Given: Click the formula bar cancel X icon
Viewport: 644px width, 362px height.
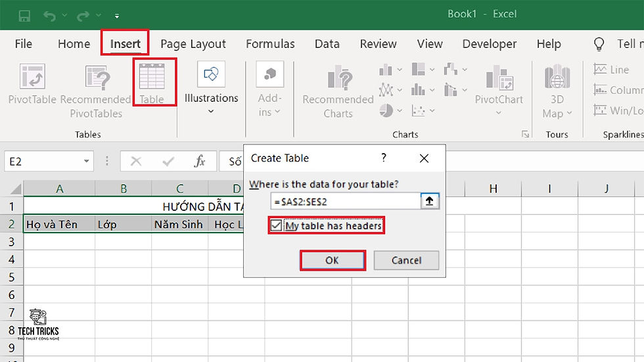Looking at the screenshot, I should 136,162.
